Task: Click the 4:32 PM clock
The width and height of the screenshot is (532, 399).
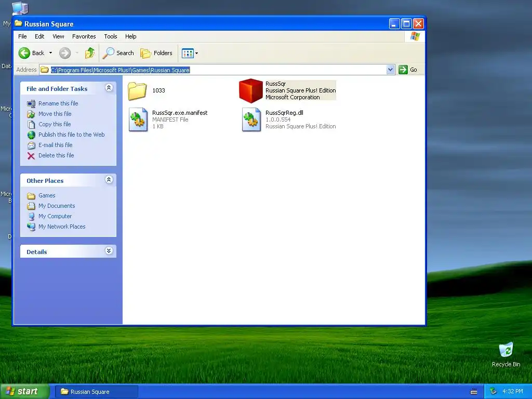Action: [x=513, y=392]
